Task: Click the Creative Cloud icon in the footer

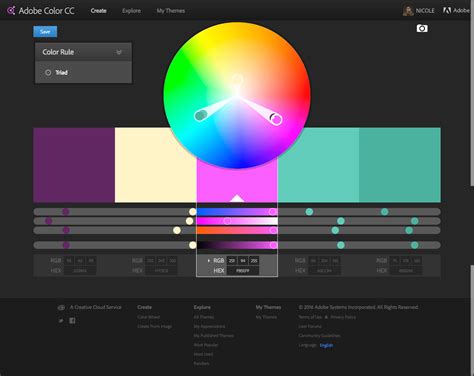Action: point(61,307)
